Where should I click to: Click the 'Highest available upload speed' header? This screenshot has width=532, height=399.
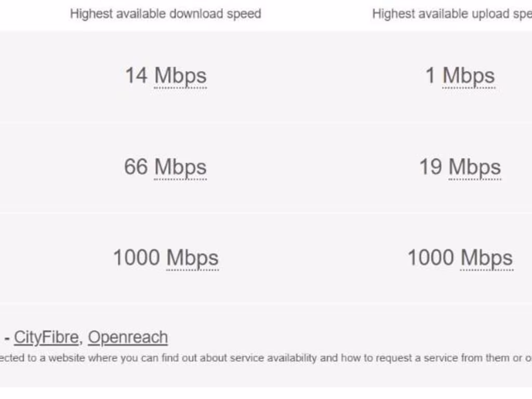click(451, 14)
